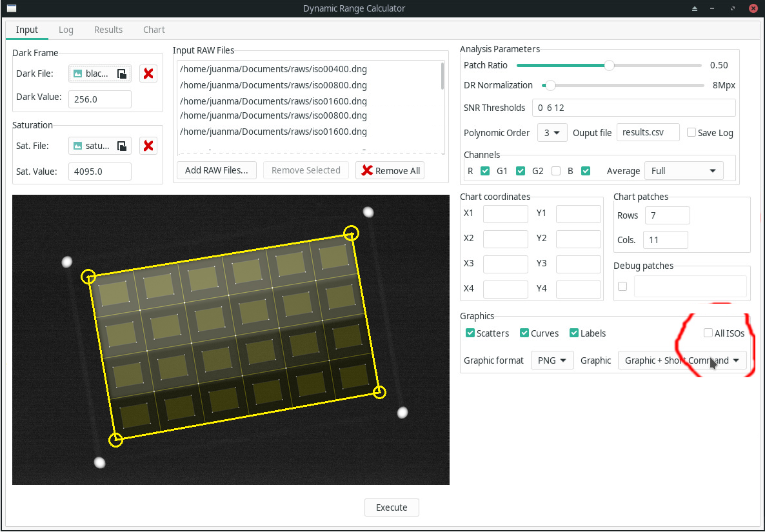Open the Average combo box showing Full
The image size is (765, 532).
[683, 171]
